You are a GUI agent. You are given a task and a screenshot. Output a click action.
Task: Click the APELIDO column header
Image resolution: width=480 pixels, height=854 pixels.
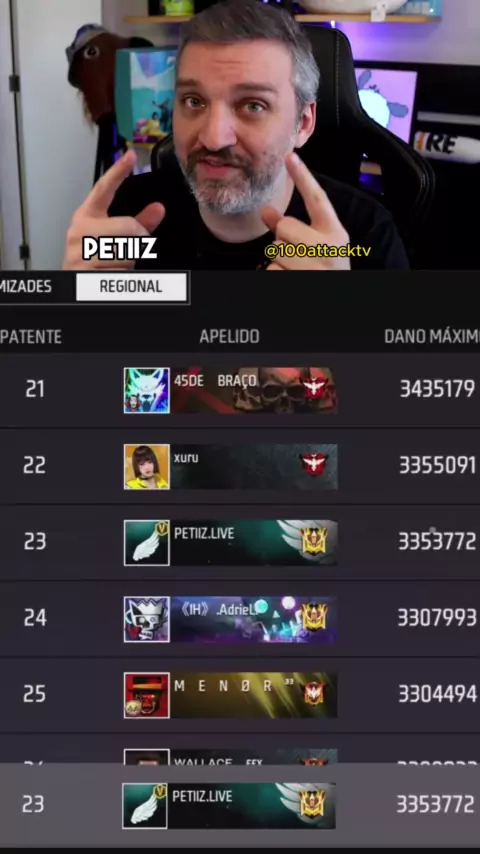pos(229,337)
